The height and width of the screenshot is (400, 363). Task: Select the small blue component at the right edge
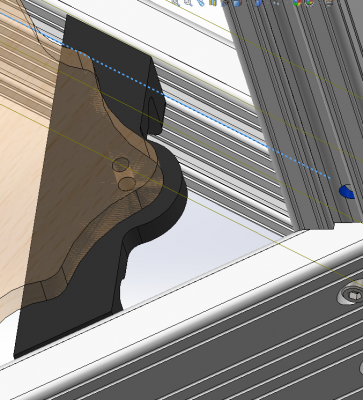[x=347, y=191]
